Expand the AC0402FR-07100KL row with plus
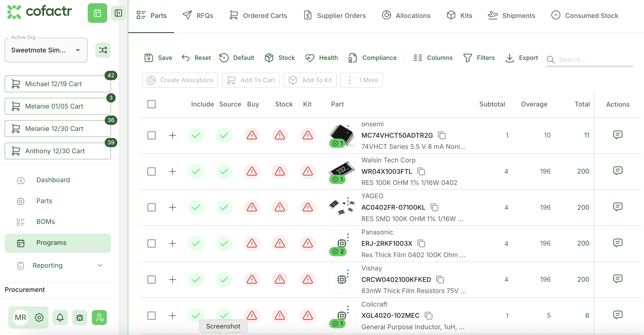644x335 pixels. pyautogui.click(x=173, y=207)
